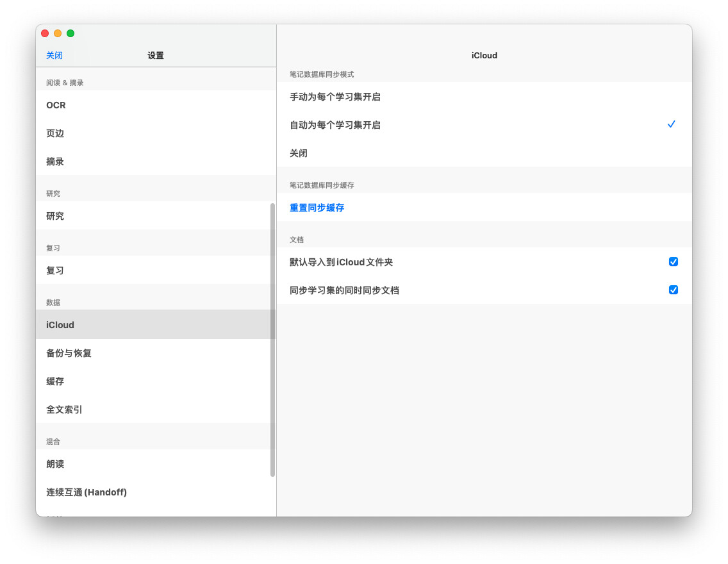Open the 缓存 settings page
The image size is (728, 564).
[55, 381]
